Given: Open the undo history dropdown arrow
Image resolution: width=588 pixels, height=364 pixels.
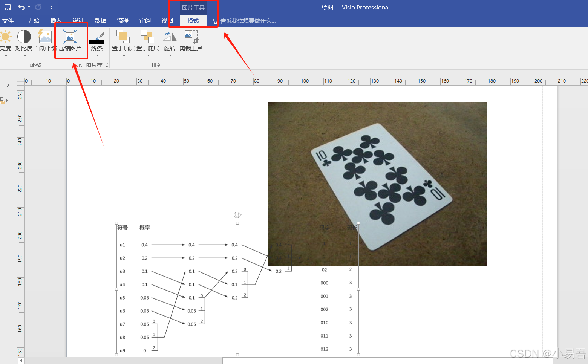Looking at the screenshot, I should point(29,7).
